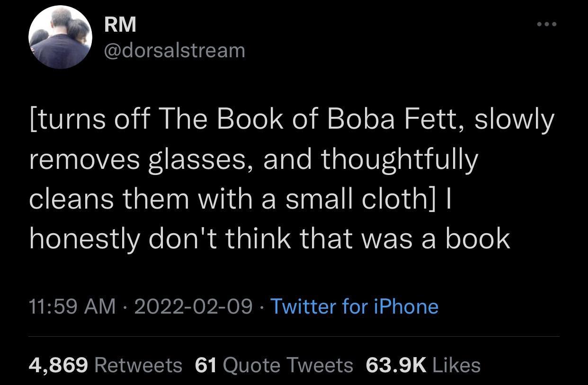Click the display name RM
588x385 pixels.
(x=120, y=24)
